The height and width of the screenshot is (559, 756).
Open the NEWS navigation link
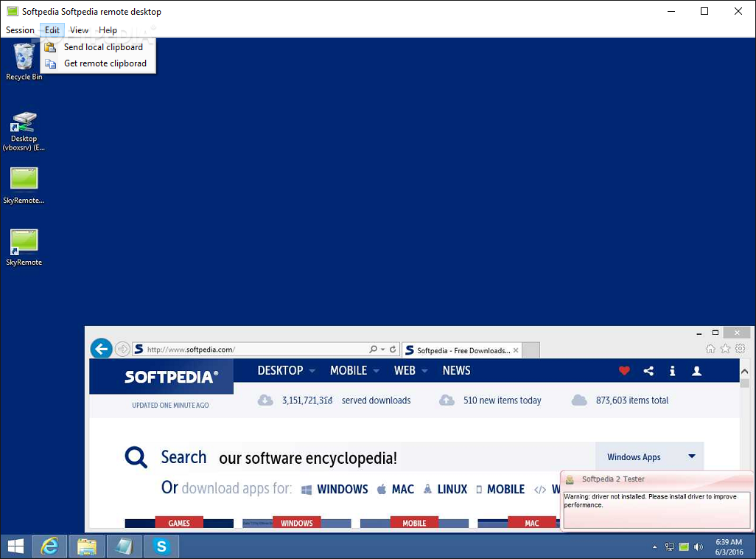pos(456,371)
